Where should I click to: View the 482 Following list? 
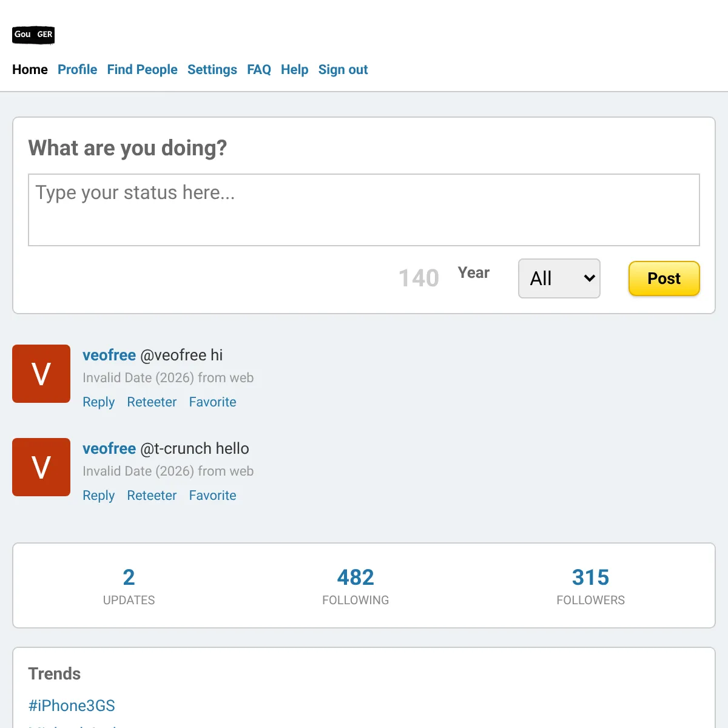point(356,585)
